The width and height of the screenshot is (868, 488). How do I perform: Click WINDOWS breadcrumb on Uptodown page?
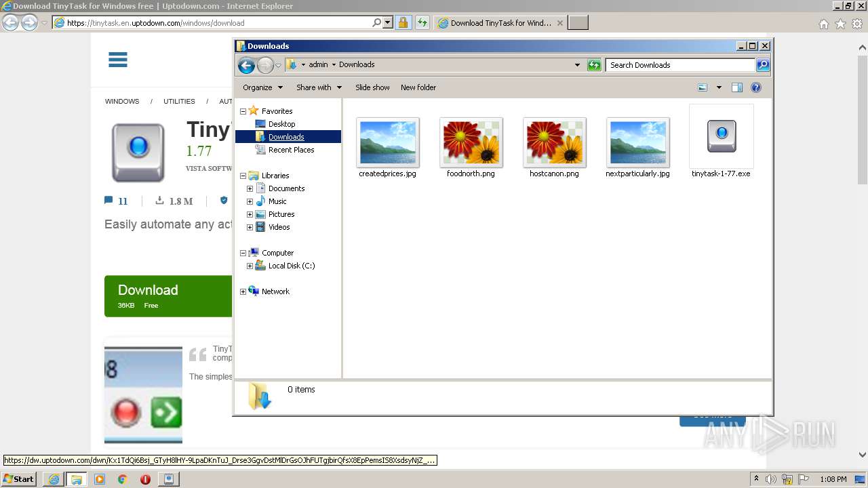click(x=122, y=102)
